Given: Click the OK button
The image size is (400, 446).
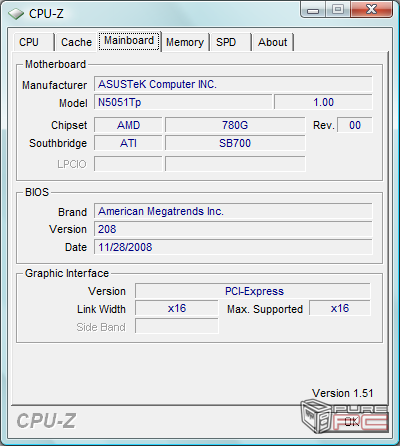Looking at the screenshot, I should click(352, 422).
